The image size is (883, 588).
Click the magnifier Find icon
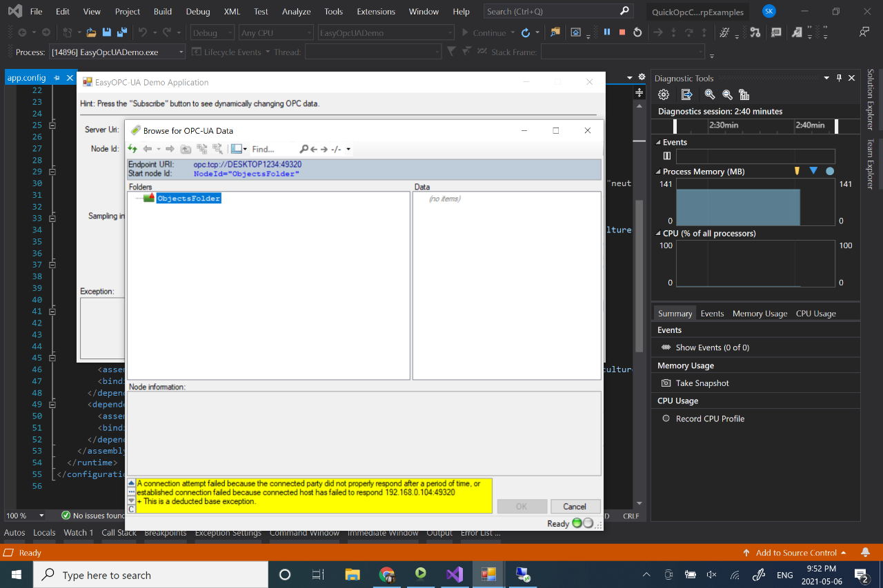[304, 149]
